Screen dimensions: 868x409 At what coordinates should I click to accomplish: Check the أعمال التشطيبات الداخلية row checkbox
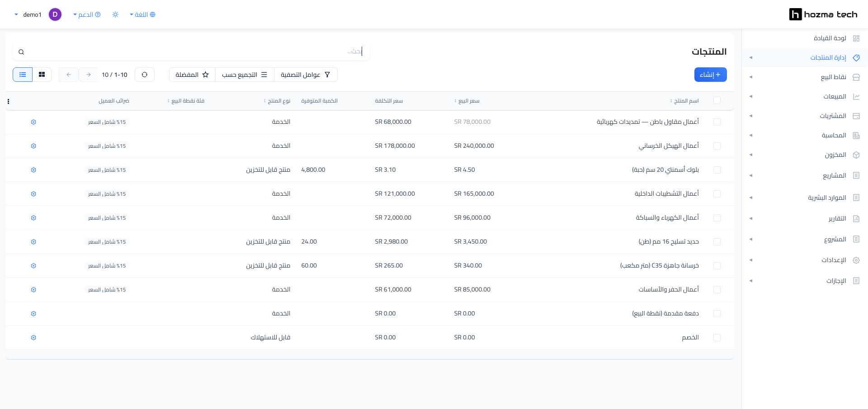point(717,194)
